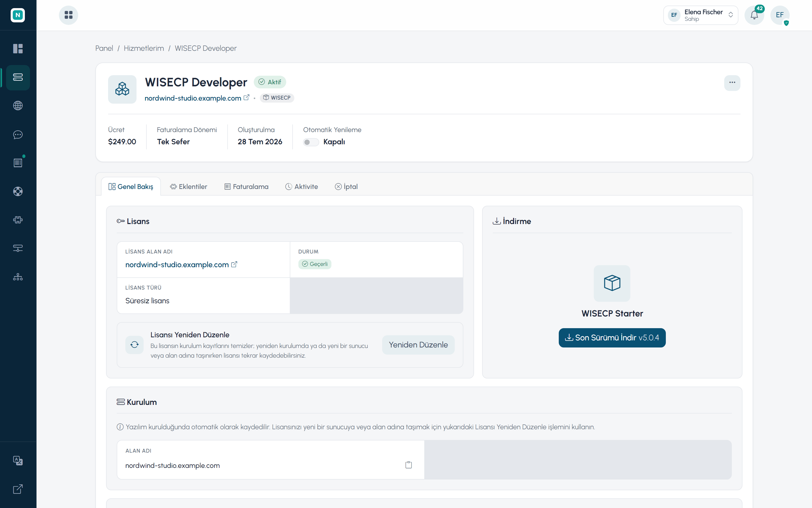Click the N logo in the sidebar
This screenshot has width=812, height=508.
[x=18, y=15]
